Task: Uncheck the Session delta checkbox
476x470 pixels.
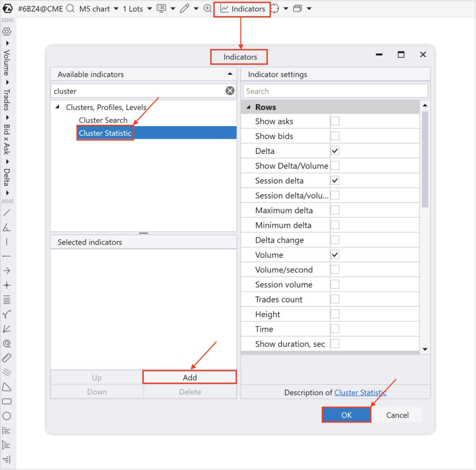Action: pyautogui.click(x=335, y=180)
